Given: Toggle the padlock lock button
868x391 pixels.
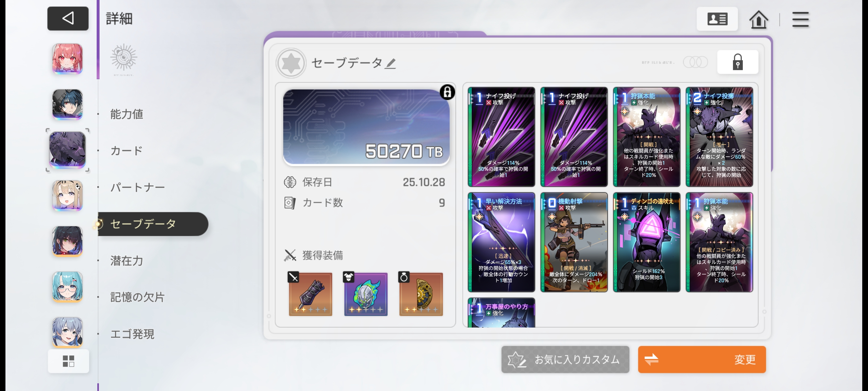Looking at the screenshot, I should pyautogui.click(x=738, y=62).
